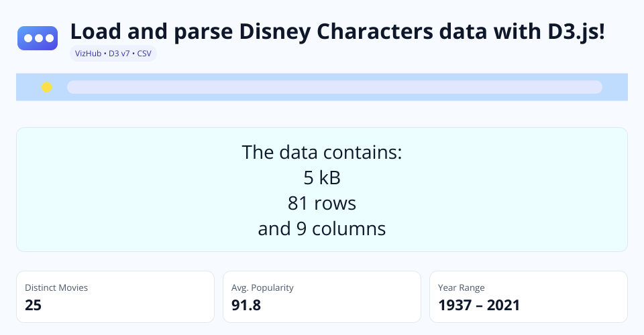Click the Avg. Popularity label
Viewport: 644px width, 335px height.
[x=262, y=287]
